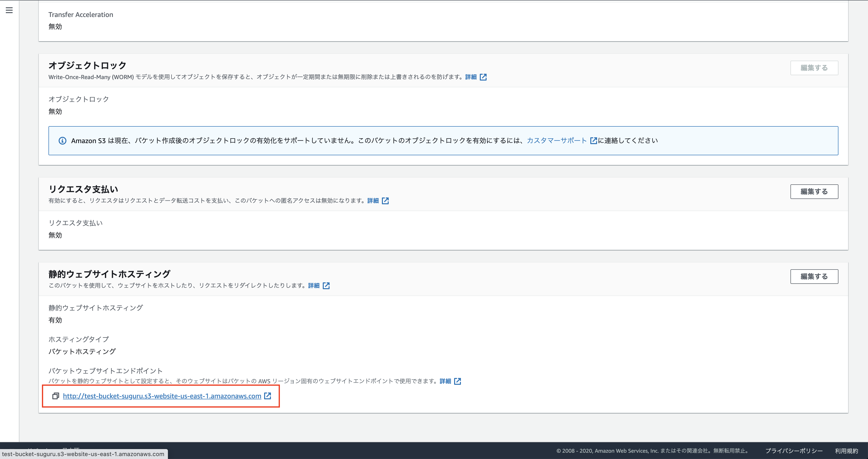Screen dimensions: 868x459
Task: Click external icon next to Object Lock 詳細
Action: (x=483, y=77)
